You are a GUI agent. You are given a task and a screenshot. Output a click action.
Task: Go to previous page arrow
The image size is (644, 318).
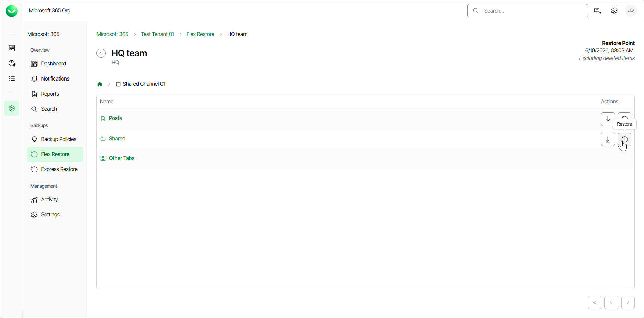611,302
